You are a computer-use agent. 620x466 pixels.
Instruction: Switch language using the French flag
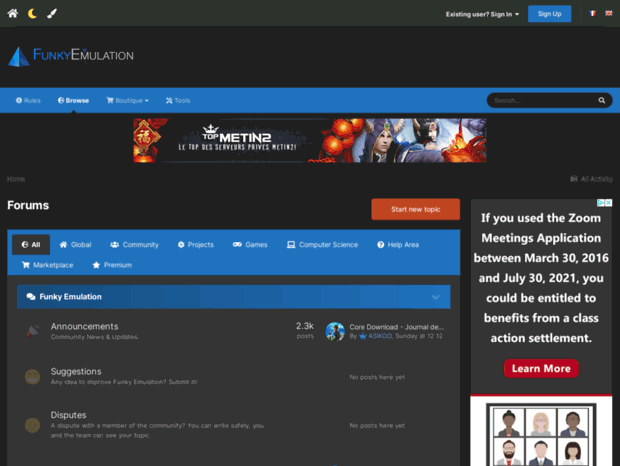[592, 14]
